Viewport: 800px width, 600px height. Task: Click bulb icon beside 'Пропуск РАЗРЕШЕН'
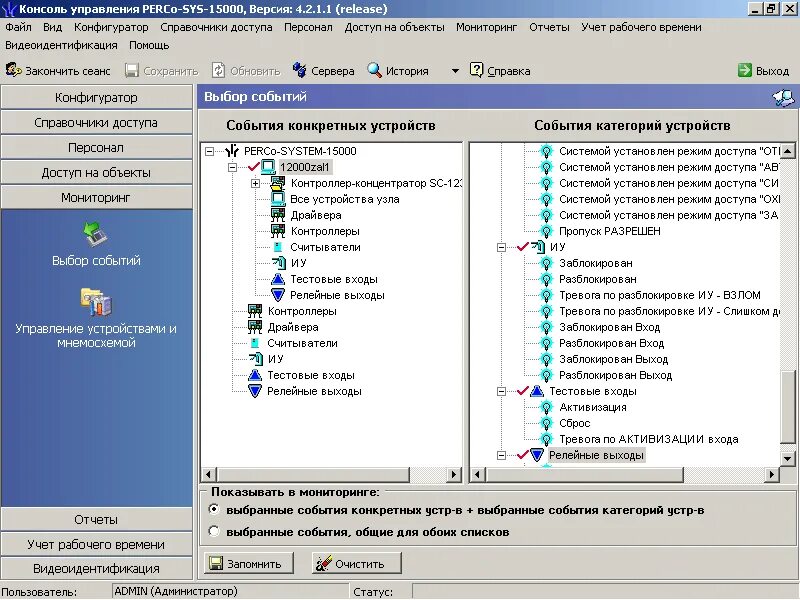point(546,231)
